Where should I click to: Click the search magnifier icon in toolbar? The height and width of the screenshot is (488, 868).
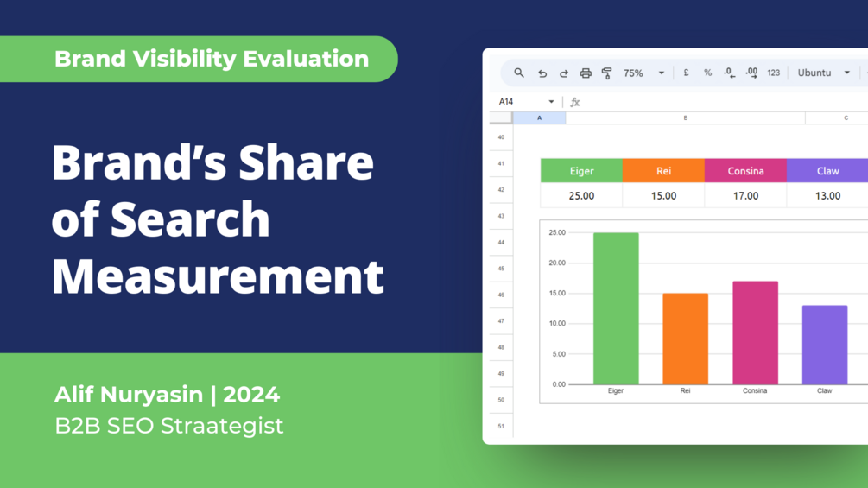pyautogui.click(x=519, y=73)
